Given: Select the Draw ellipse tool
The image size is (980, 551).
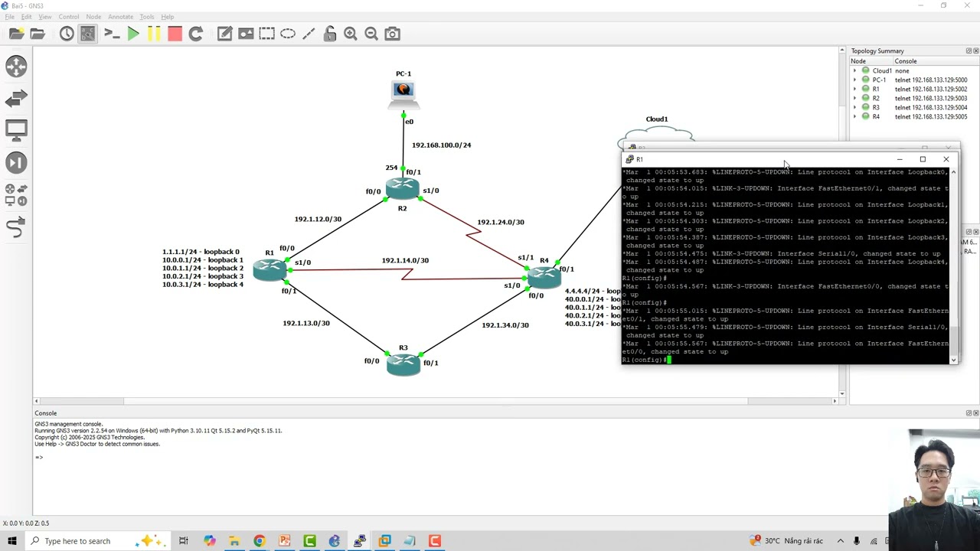Looking at the screenshot, I should [288, 34].
